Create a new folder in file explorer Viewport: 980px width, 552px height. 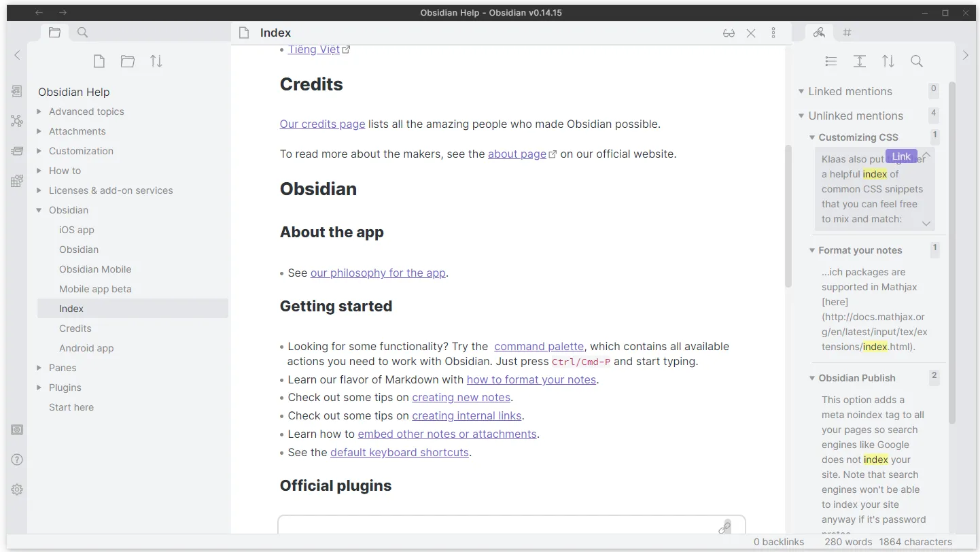[128, 61]
